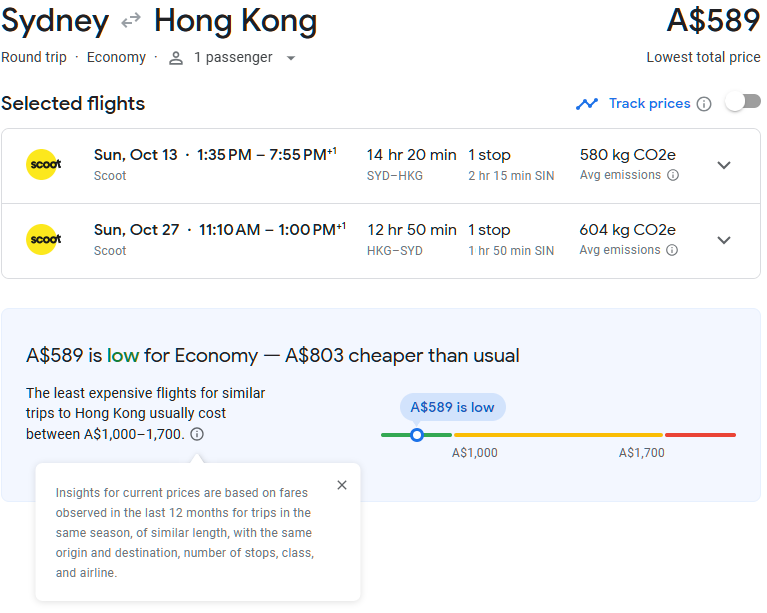Viewport: 767px width, 613px height.
Task: Click the Track prices label
Action: pos(649,104)
